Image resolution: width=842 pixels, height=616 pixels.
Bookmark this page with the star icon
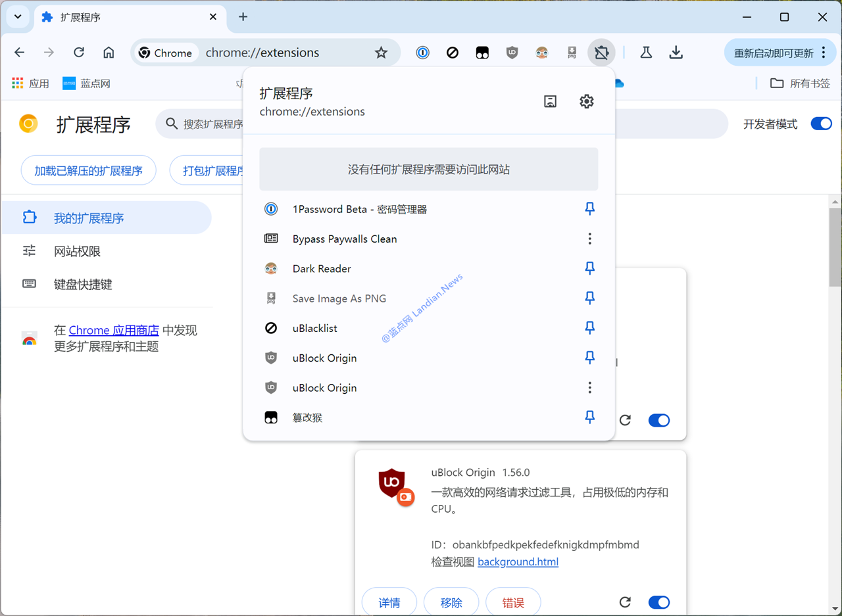(x=381, y=53)
